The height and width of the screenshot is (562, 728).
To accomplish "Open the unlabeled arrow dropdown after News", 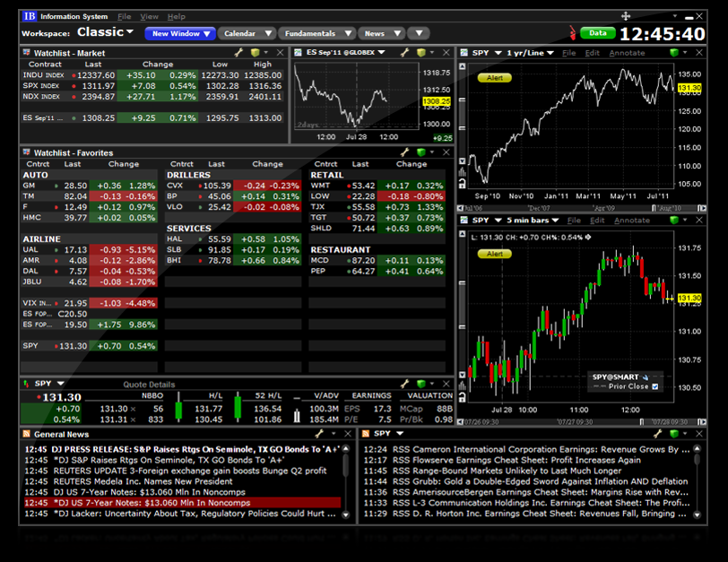I will coord(419,33).
